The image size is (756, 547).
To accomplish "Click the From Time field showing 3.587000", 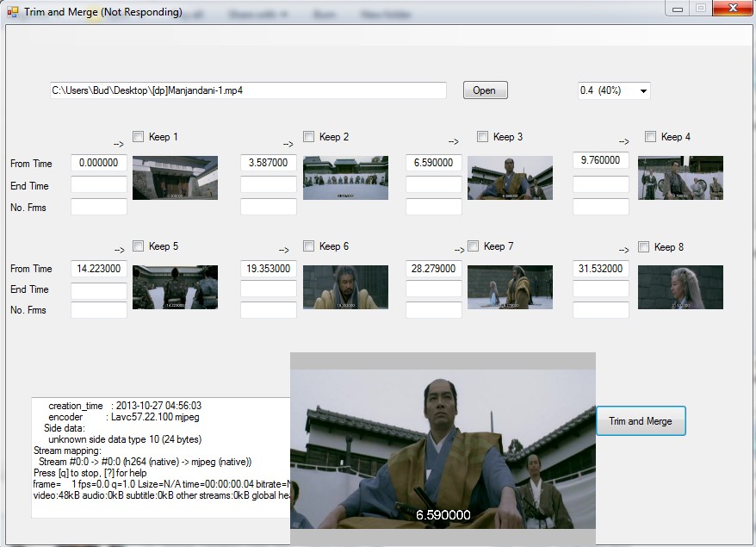I will click(269, 163).
